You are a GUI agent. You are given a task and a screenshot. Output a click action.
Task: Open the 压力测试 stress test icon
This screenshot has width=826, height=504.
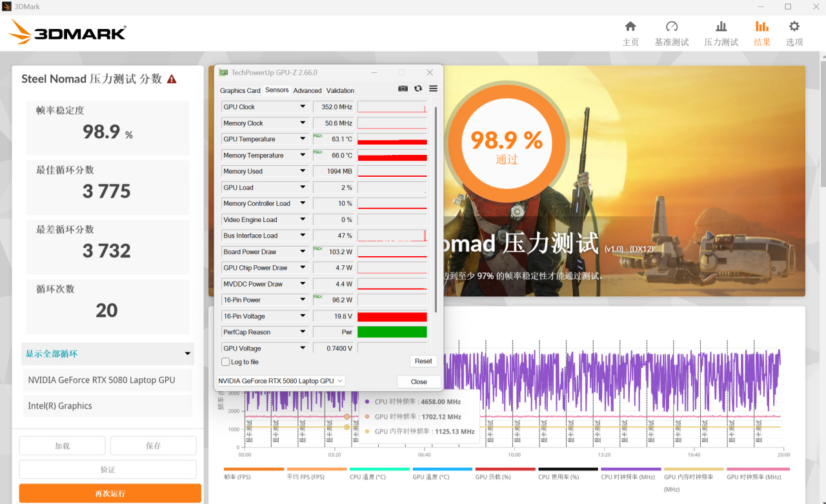coord(721,26)
